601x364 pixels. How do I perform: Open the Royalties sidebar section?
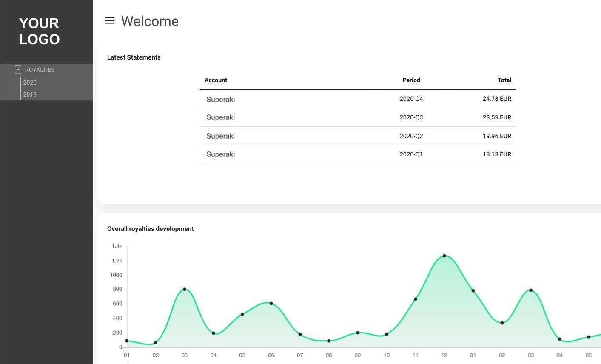point(40,70)
